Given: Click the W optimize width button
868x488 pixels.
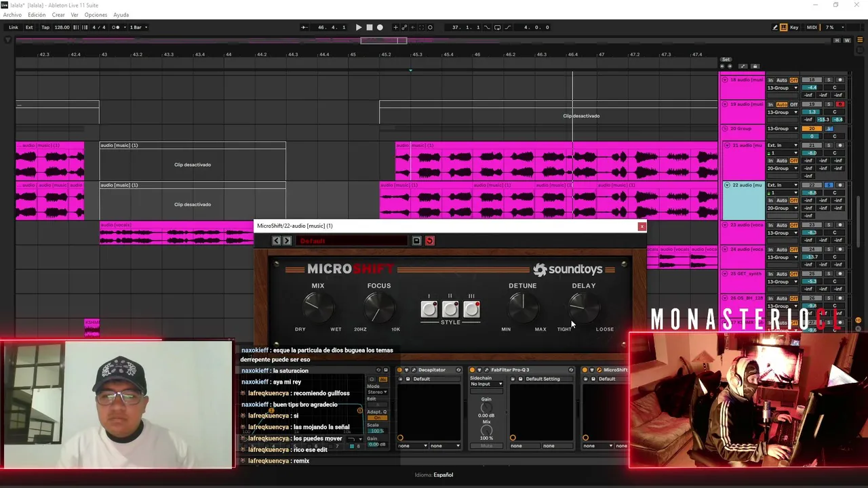Looking at the screenshot, I should (846, 41).
